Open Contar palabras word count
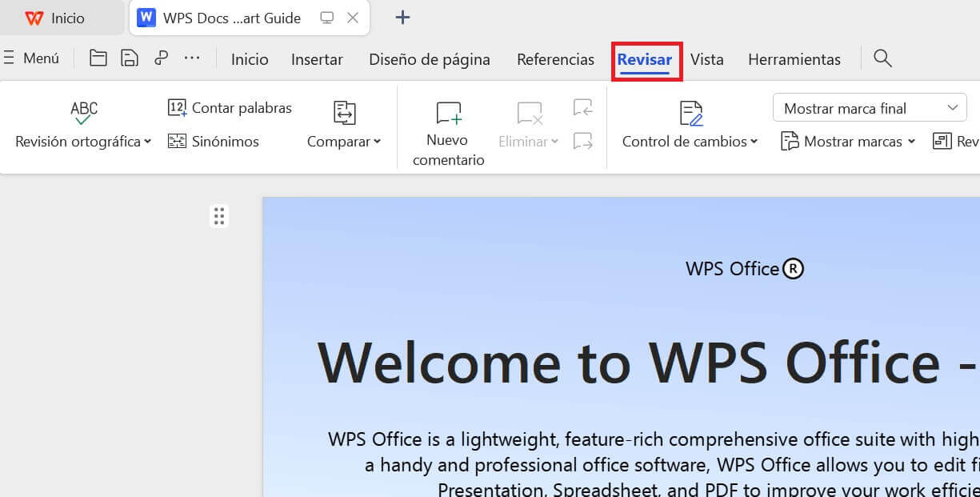Viewport: 980px width, 497px height. [x=230, y=107]
